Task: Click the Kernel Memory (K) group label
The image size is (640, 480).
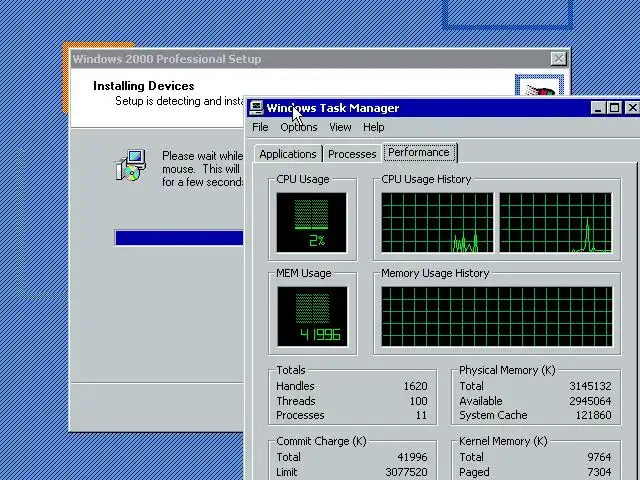Action: pos(503,441)
